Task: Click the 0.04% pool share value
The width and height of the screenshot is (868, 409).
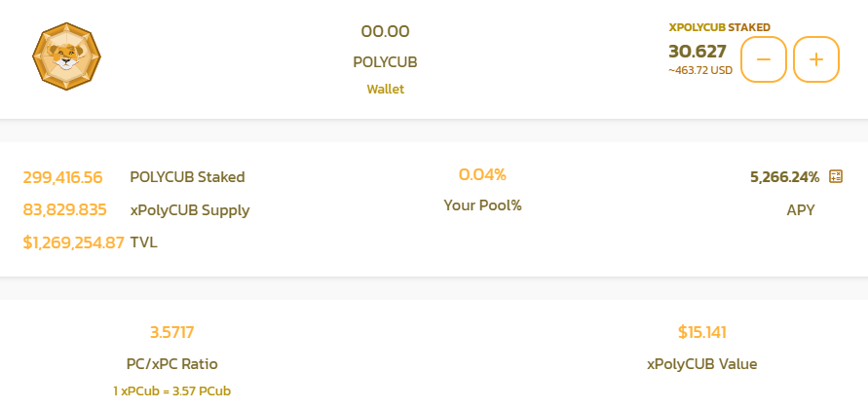Action: tap(482, 175)
